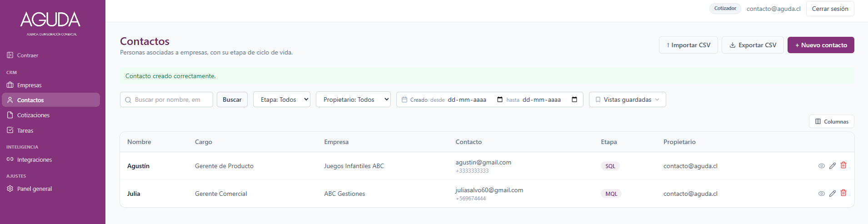
Task: Click Juegos Infantiles ABC company cell
Action: (354, 166)
